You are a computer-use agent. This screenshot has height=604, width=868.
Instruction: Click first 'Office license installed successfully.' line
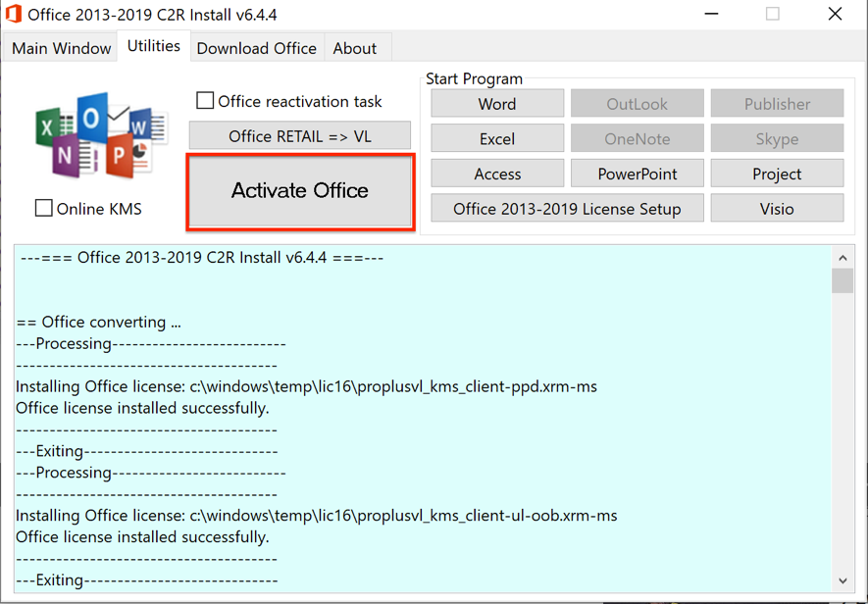pos(142,408)
